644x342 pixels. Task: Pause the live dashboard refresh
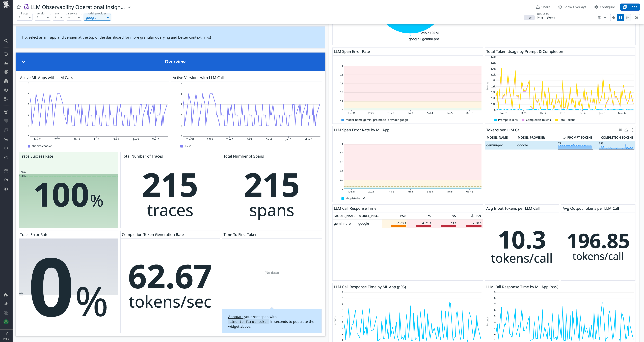(x=621, y=17)
